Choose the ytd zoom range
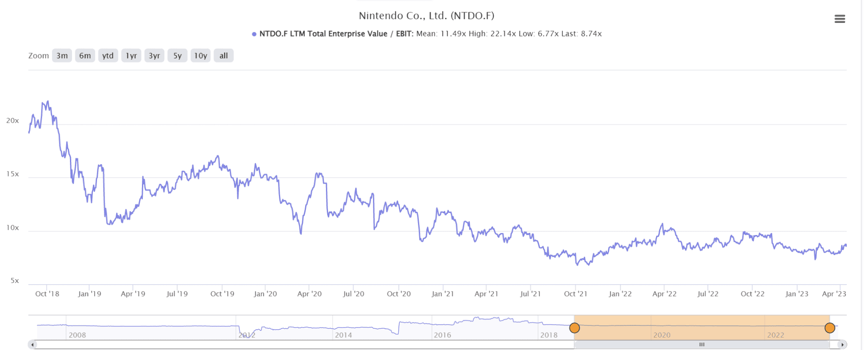This screenshot has width=868, height=350. point(108,56)
